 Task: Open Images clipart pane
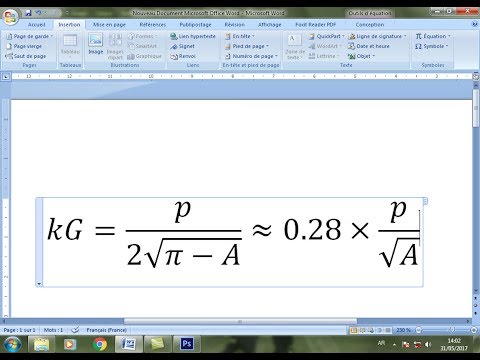115,46
